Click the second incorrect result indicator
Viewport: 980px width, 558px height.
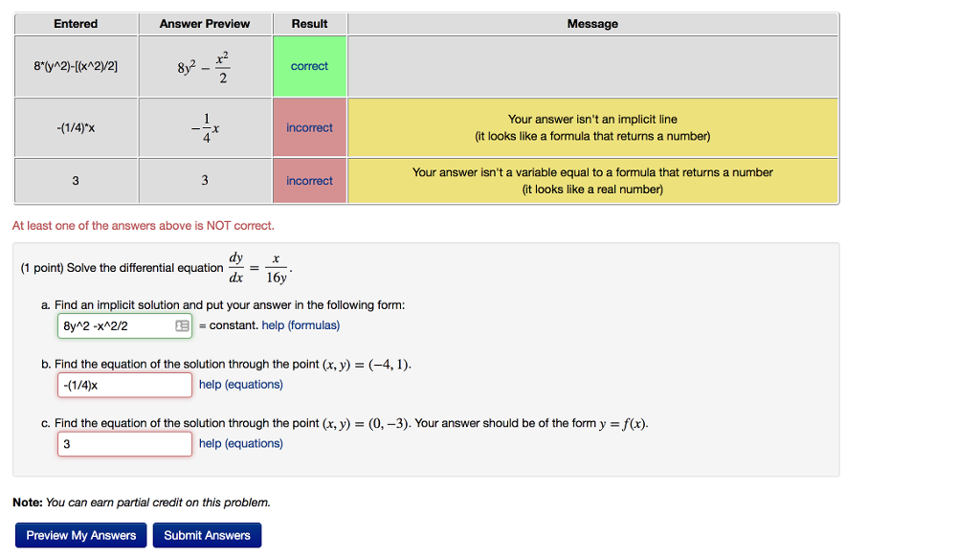(x=309, y=180)
